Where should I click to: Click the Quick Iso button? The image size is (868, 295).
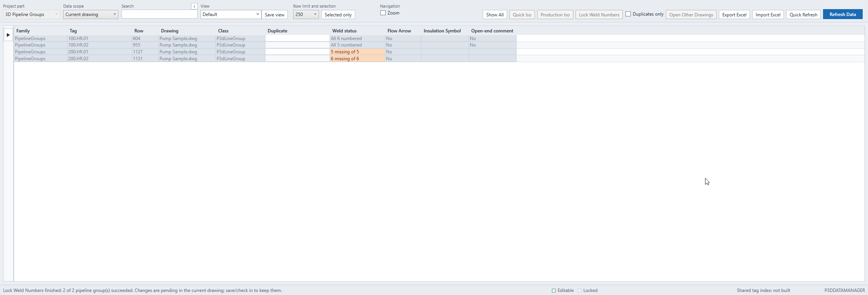click(522, 14)
